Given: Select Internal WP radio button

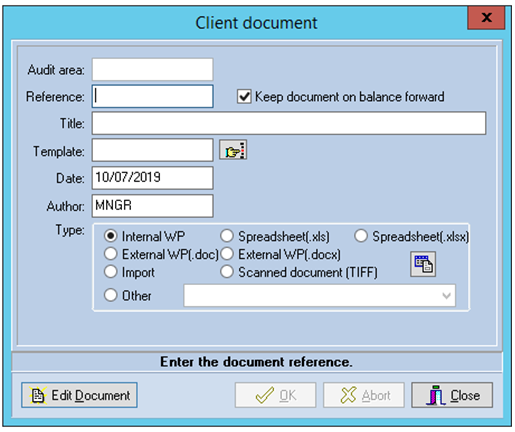Looking at the screenshot, I should [111, 236].
